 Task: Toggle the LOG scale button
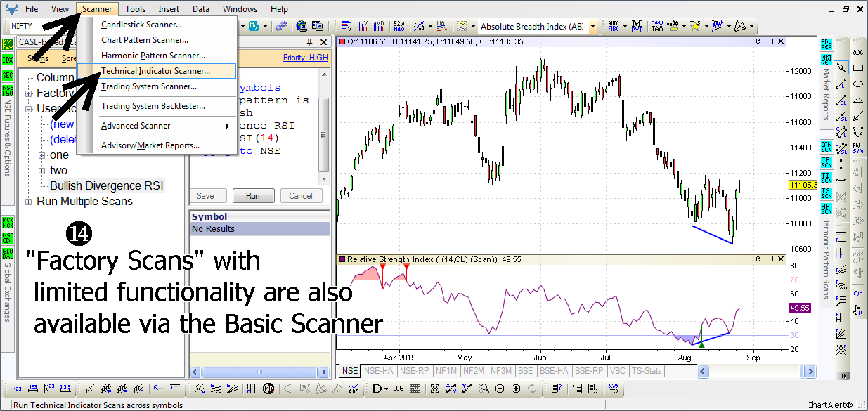pos(399,389)
